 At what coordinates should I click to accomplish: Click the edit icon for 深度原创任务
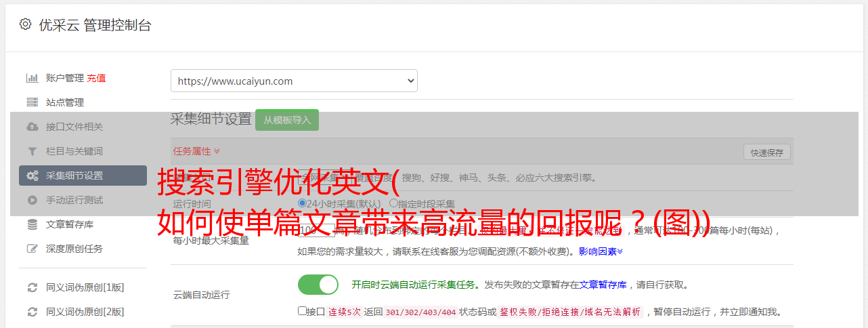coord(32,249)
